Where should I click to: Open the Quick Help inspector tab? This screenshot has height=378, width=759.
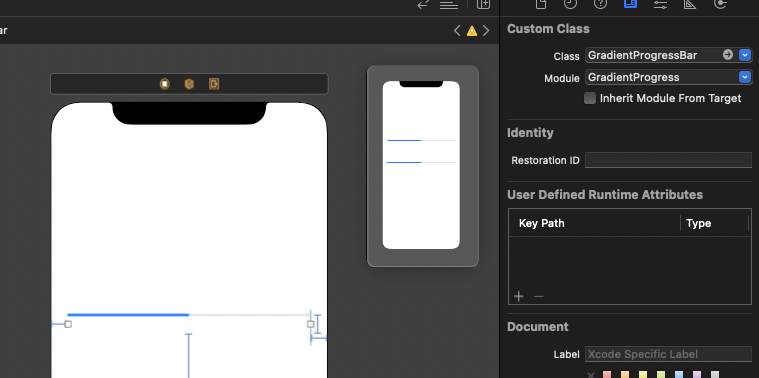(x=600, y=4)
